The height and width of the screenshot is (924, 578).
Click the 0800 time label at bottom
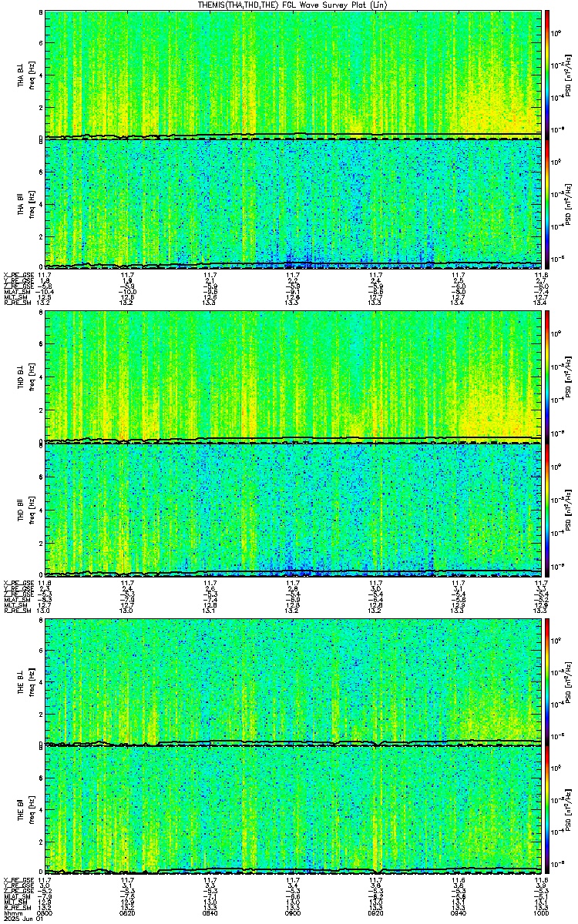pos(45,915)
